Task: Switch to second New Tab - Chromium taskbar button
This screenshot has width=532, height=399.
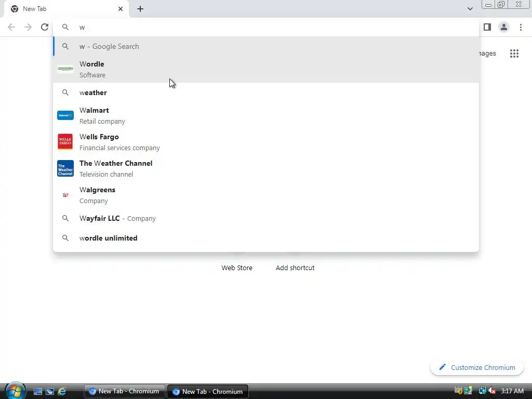Action: (x=208, y=391)
